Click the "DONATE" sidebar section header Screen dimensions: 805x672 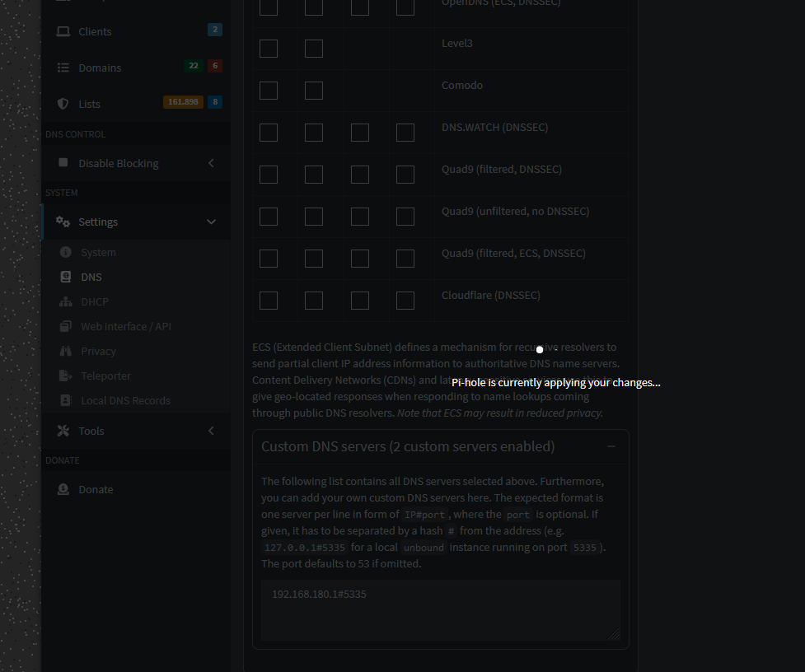pyautogui.click(x=63, y=460)
